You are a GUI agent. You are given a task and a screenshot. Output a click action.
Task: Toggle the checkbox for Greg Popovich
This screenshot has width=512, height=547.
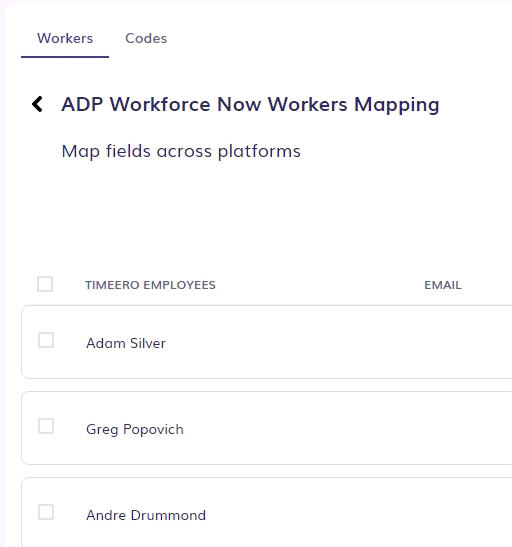pyautogui.click(x=46, y=426)
